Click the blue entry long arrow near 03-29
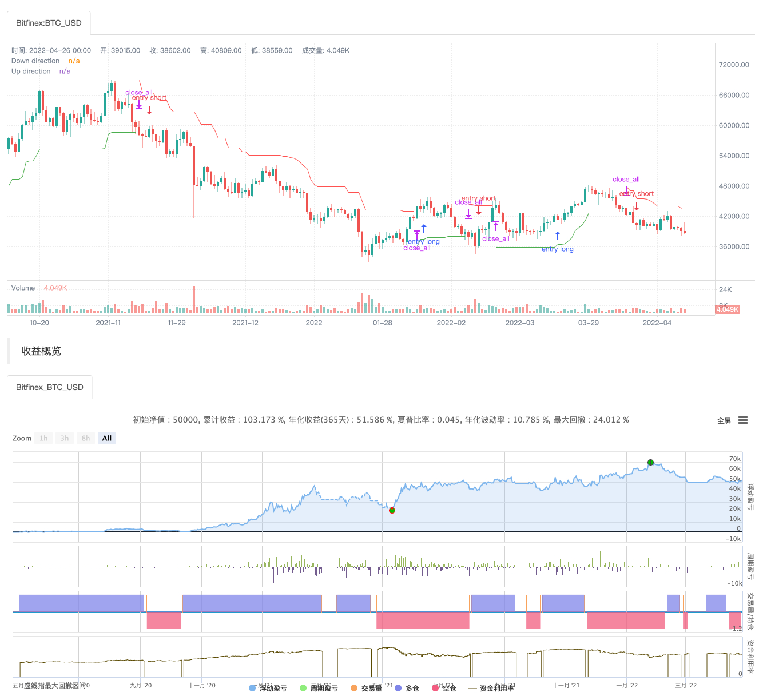This screenshot has width=759, height=700. [558, 236]
